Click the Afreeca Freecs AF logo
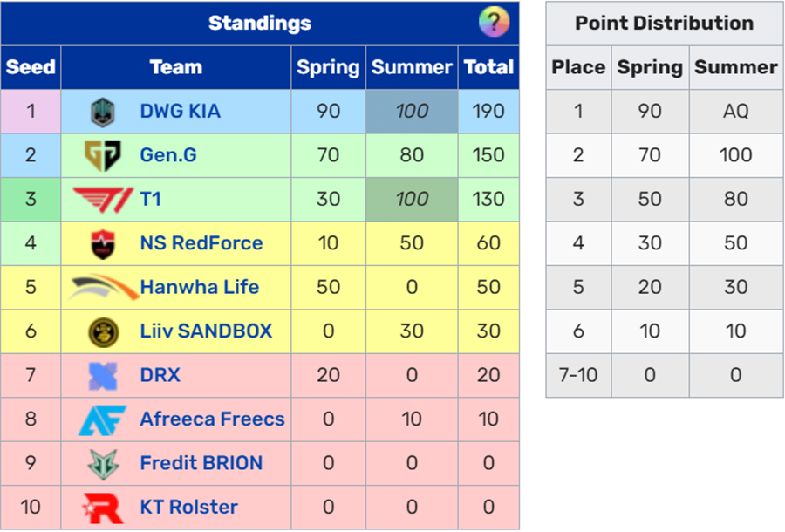Viewport: 785px width, 532px height. 103,419
